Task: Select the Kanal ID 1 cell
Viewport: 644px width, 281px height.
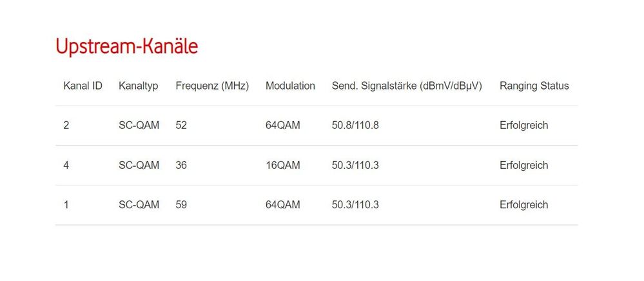Action: [x=66, y=205]
